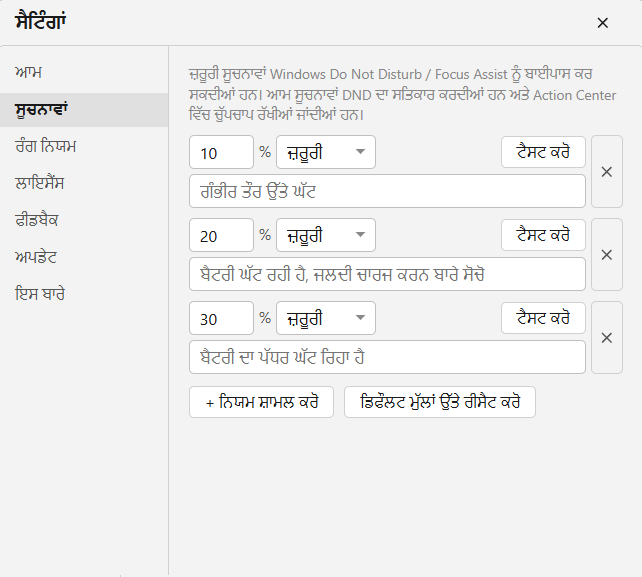The image size is (642, 577).
Task: Open the ਜ਼ਰੂਰੀ dropdown in the 30% rule
Action: coord(326,318)
